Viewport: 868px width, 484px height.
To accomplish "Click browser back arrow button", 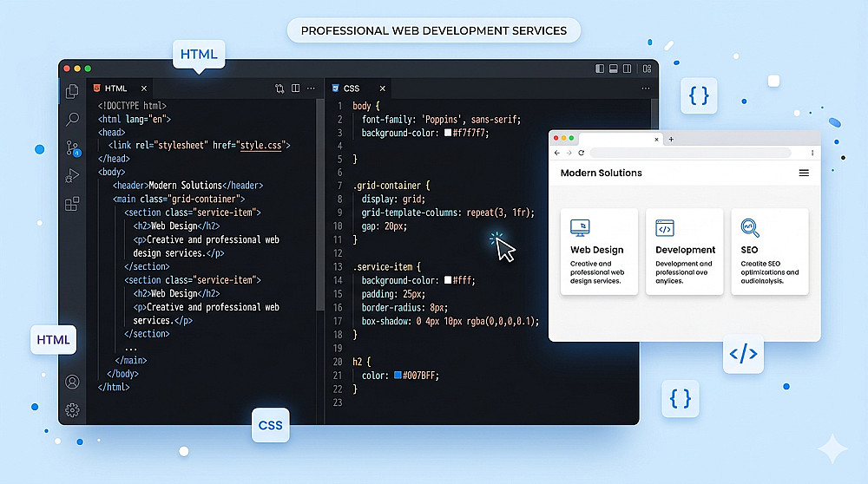I will pos(557,153).
